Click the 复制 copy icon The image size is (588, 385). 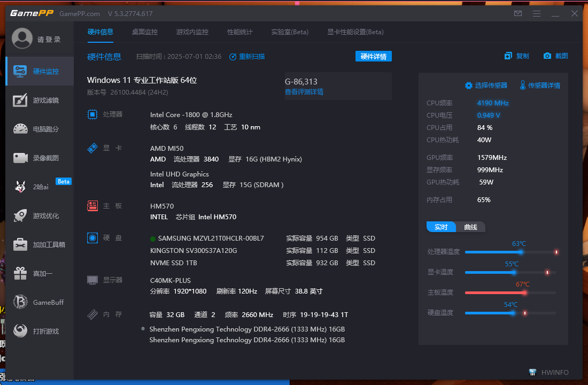coord(508,56)
